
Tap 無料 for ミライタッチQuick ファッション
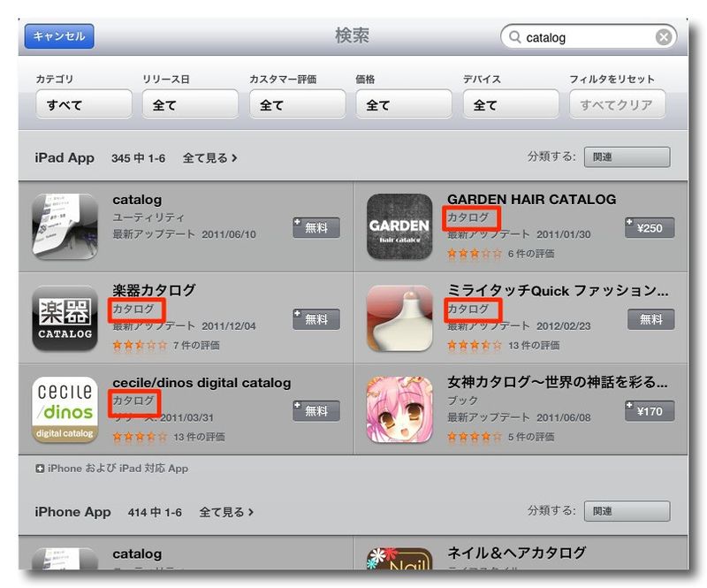tap(651, 319)
